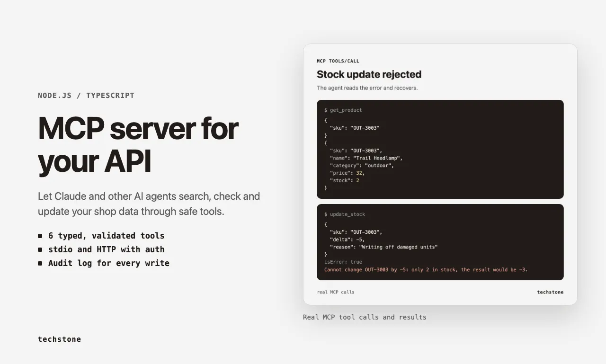Click the "NODE.JS / TYPESCRIPT" label
Viewport: 606px width, 364px height.
point(86,96)
